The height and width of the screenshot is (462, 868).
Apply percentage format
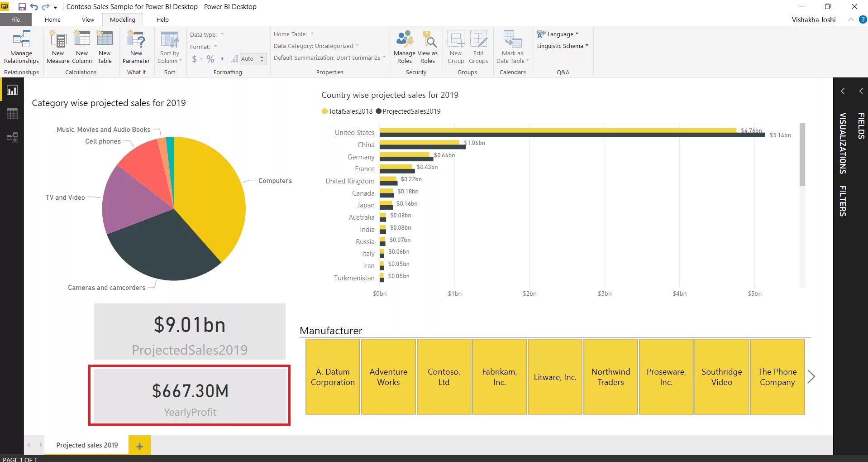click(x=210, y=59)
